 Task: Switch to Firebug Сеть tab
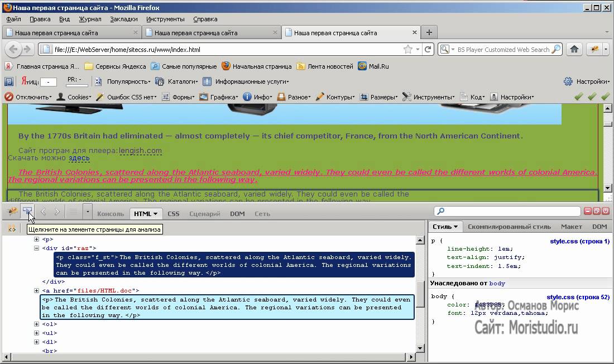pos(262,214)
